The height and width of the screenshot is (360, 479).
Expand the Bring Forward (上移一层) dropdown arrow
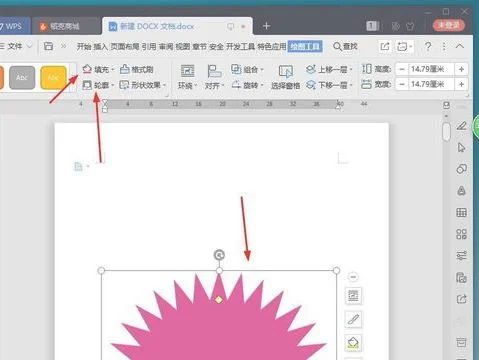tap(351, 69)
